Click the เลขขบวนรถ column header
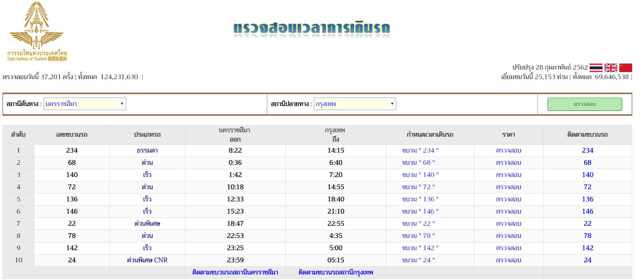Image resolution: width=644 pixels, height=280 pixels. point(72,134)
